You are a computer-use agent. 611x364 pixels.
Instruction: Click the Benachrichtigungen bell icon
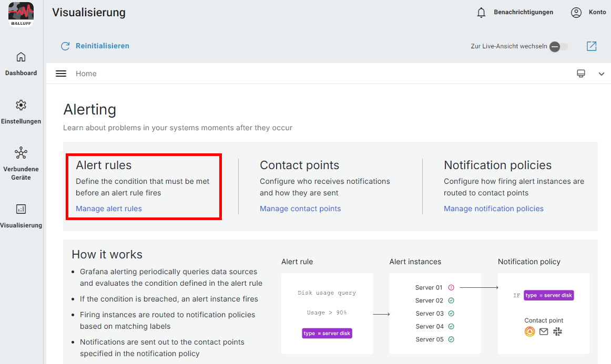point(481,13)
